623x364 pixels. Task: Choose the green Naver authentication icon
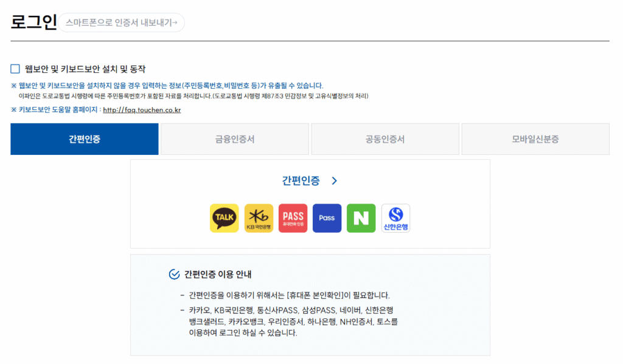(361, 218)
